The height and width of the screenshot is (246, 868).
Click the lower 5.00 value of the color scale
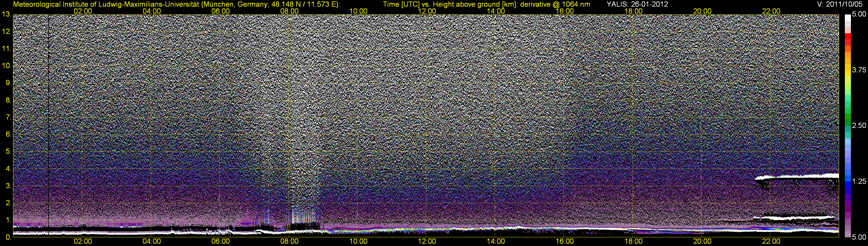(x=859, y=237)
